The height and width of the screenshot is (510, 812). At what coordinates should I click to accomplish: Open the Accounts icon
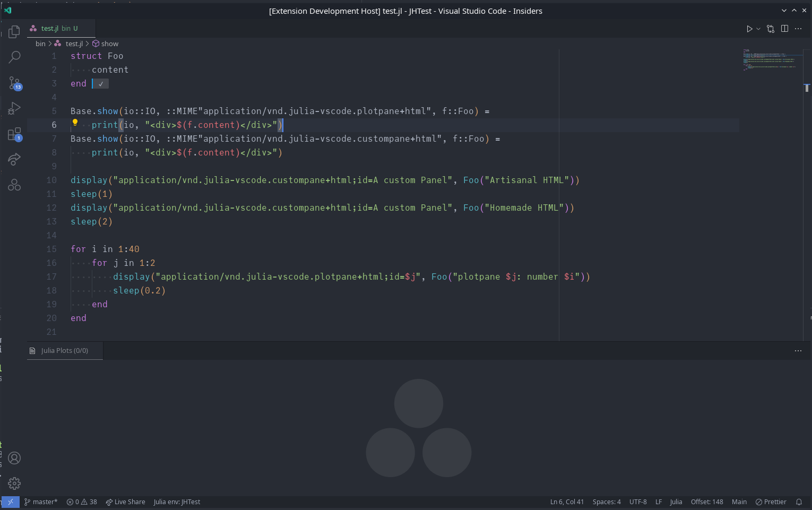coord(14,458)
